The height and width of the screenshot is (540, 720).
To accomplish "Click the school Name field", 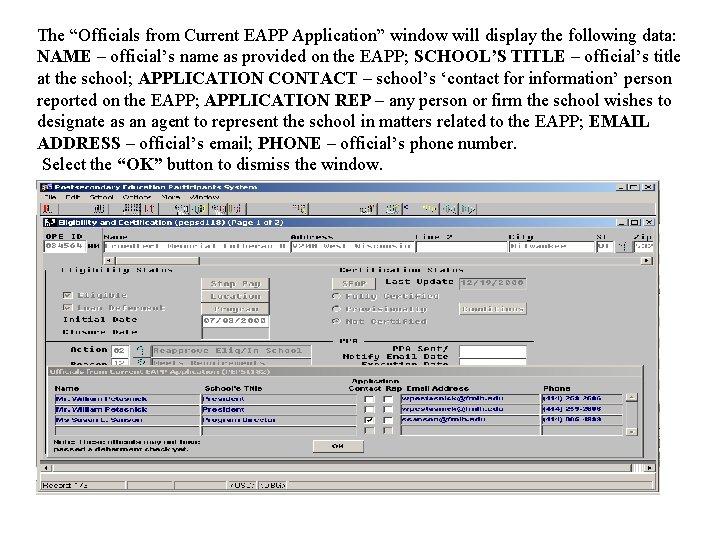I will coord(196,247).
